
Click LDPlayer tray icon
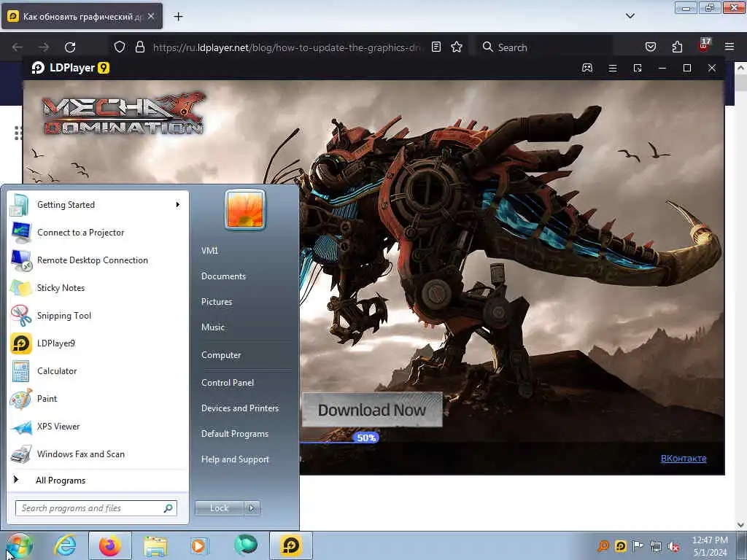tap(620, 545)
